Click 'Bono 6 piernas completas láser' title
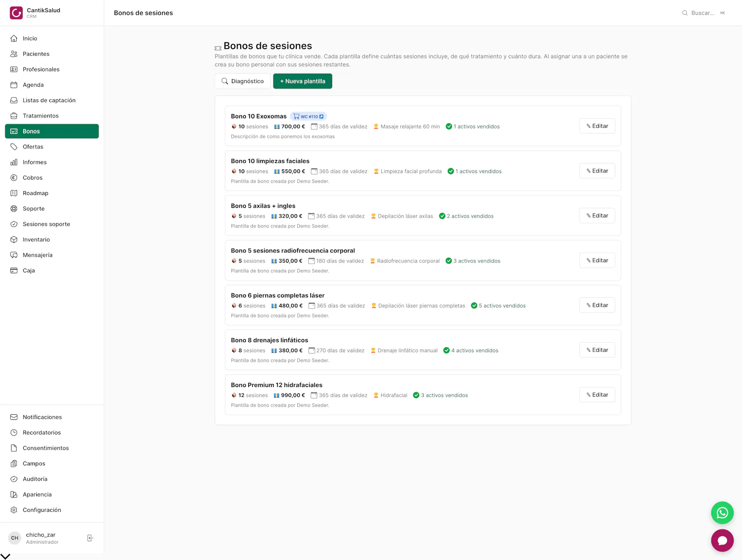Screen dimensions: 742x560 (278, 296)
